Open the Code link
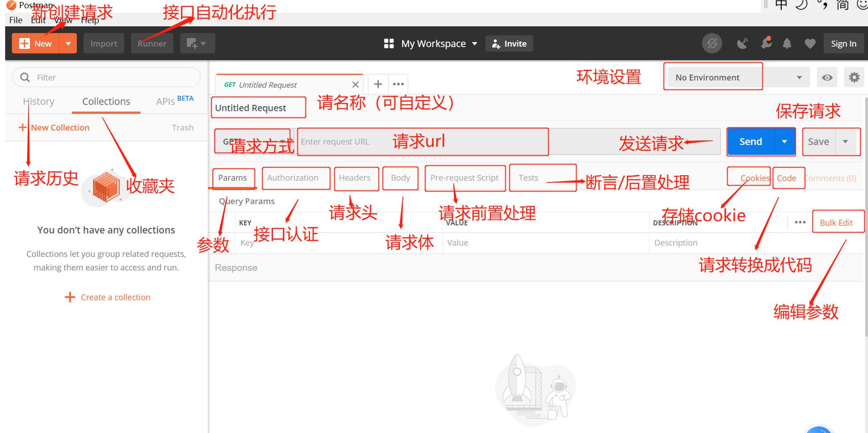Viewport: 868px width, 433px height. click(x=786, y=178)
